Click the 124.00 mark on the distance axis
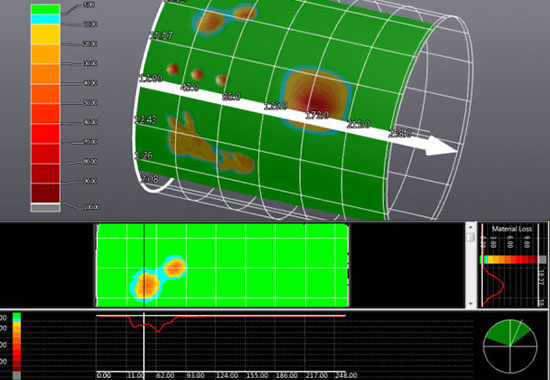Screen dimensions: 550x380 pyautogui.click(x=227, y=375)
